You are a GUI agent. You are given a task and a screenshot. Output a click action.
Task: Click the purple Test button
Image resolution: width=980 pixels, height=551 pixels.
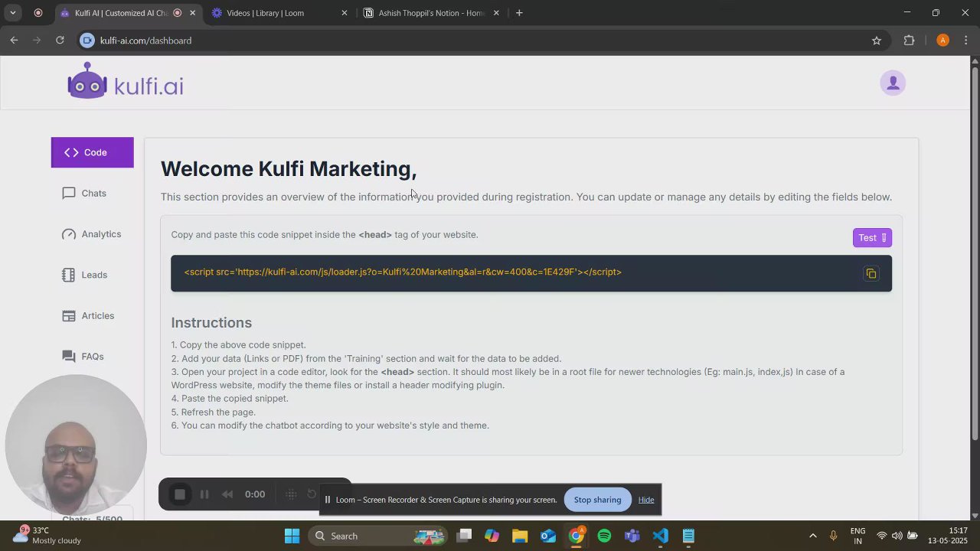[x=872, y=238]
